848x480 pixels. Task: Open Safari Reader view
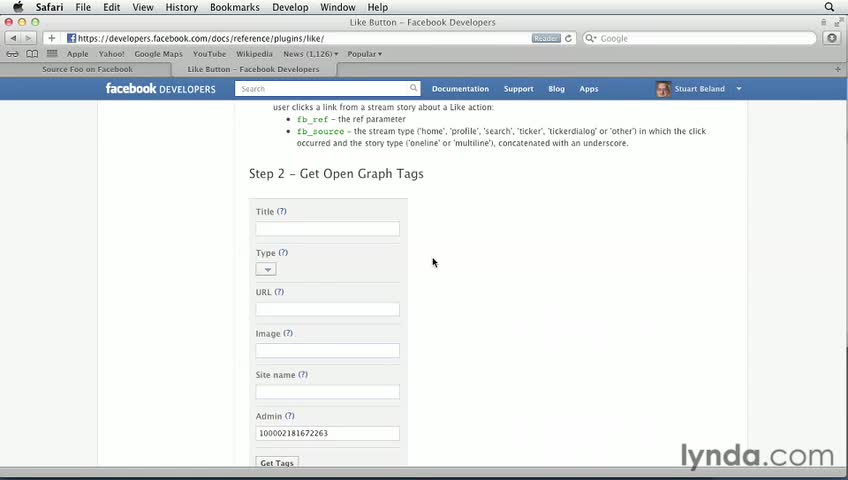546,38
